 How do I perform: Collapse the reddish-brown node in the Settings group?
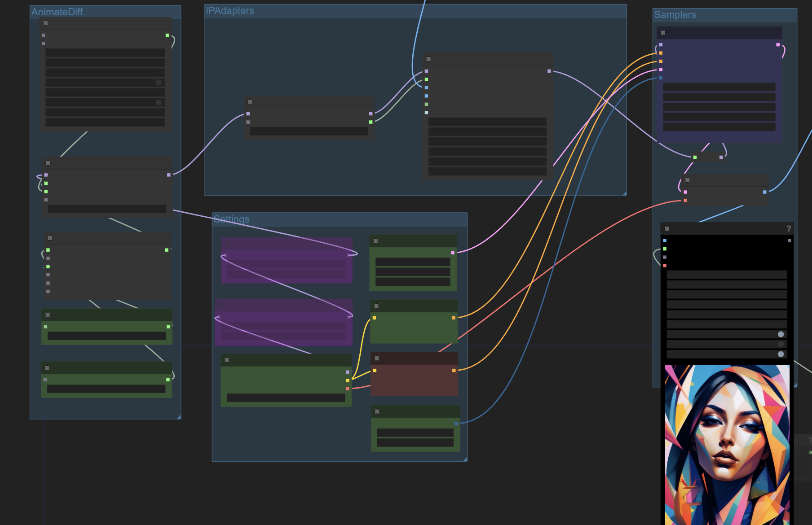377,359
